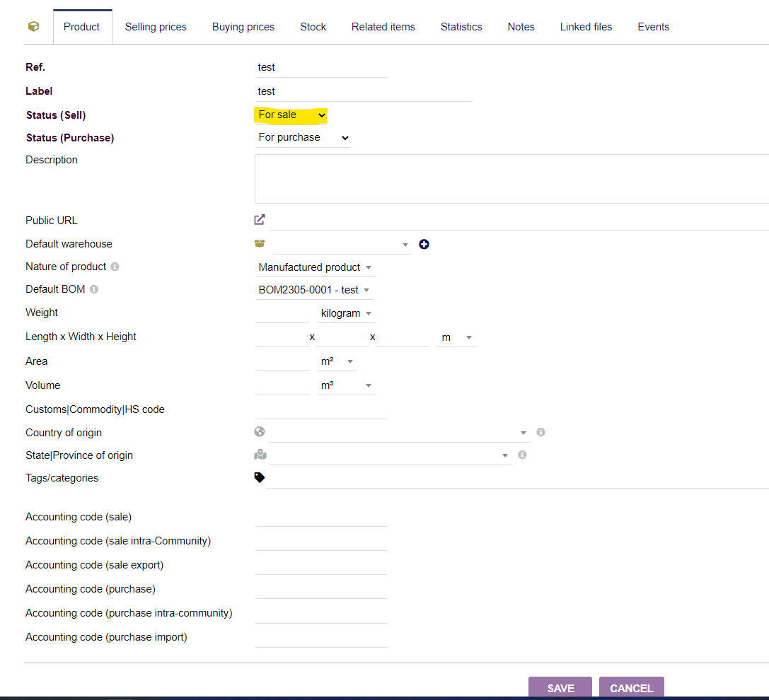
Task: Expand the Default warehouse selector
Action: point(342,245)
